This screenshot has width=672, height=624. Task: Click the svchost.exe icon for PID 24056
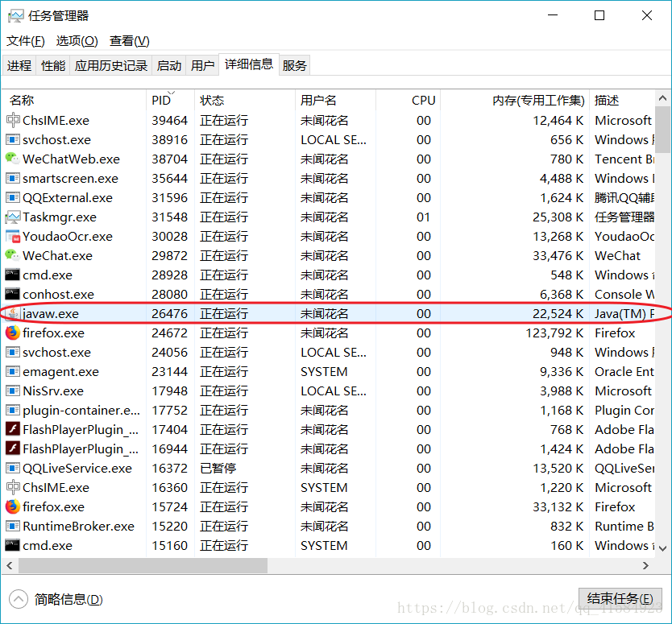[x=13, y=352]
